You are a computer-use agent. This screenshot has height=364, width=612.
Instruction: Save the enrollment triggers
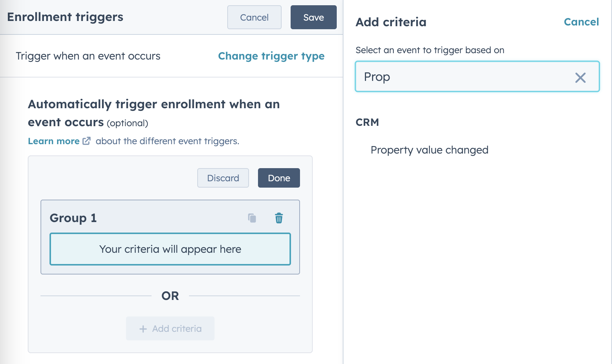coord(313,17)
